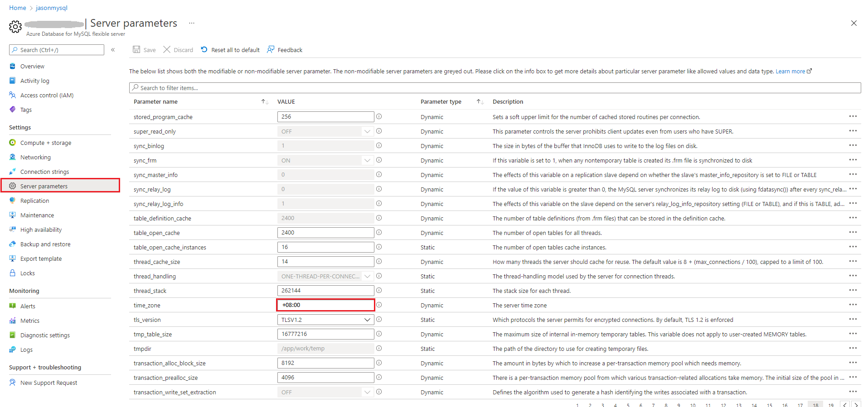
Task: Click ellipsis menu for tls_version row
Action: [x=853, y=320]
